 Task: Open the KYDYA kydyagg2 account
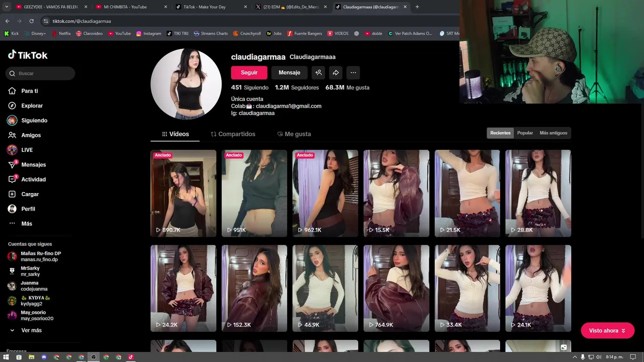[29, 301]
